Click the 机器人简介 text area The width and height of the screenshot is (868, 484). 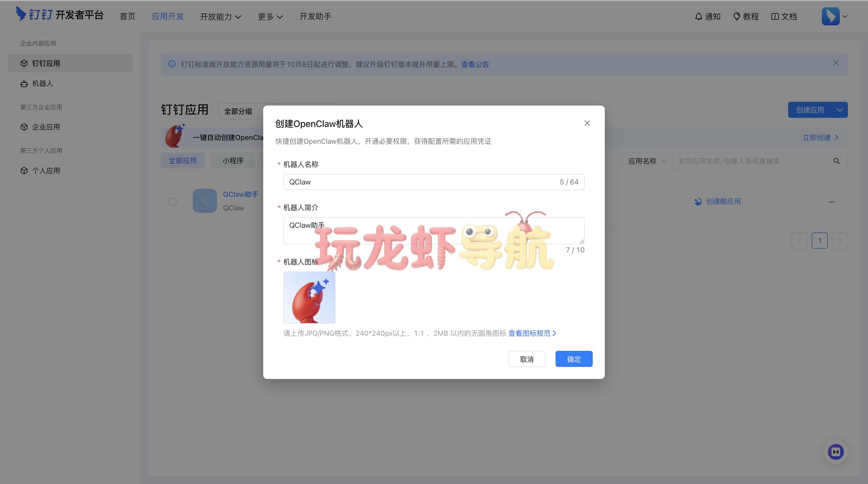coord(434,230)
